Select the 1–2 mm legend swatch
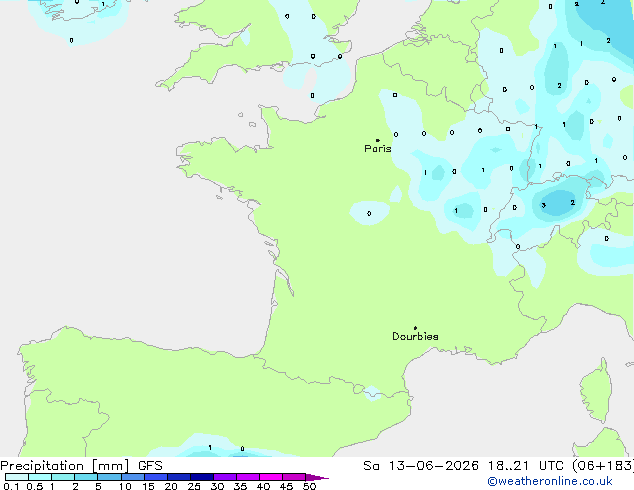Viewport: 634px width, 490px height. (x=63, y=477)
